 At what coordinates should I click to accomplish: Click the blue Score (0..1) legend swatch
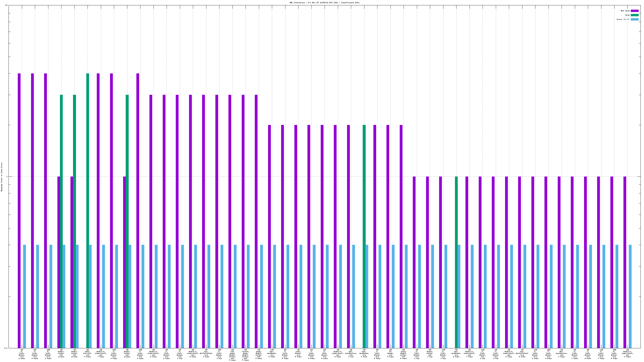(x=635, y=19)
